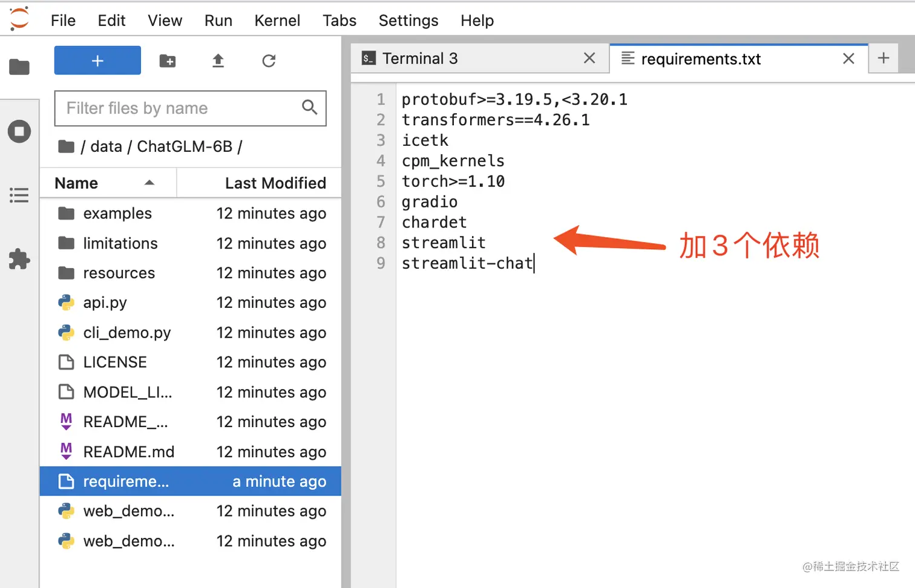Screen dimensions: 915x588
Task: Select cli_demo.py file
Action: tap(191, 333)
